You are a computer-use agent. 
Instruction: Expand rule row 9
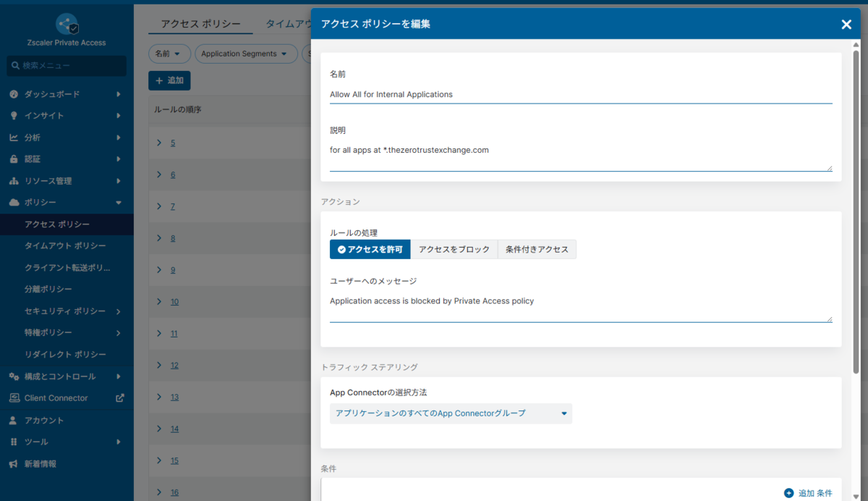159,269
